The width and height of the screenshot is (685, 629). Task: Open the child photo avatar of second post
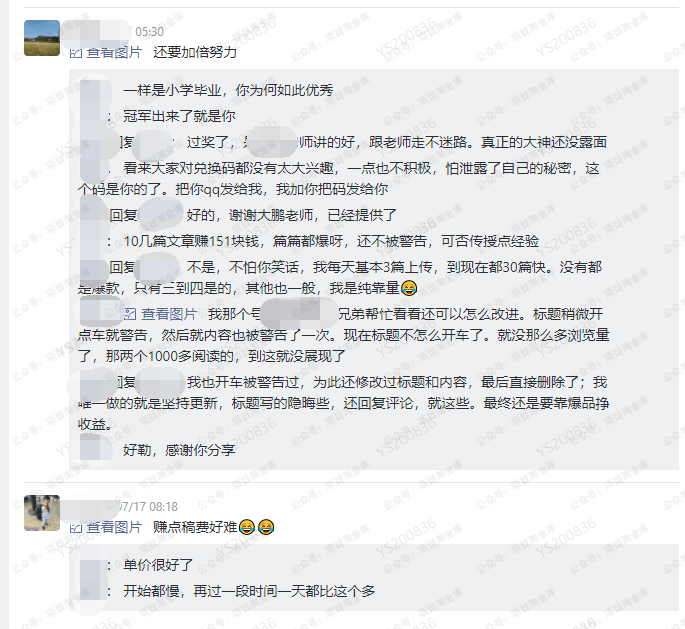tap(42, 513)
